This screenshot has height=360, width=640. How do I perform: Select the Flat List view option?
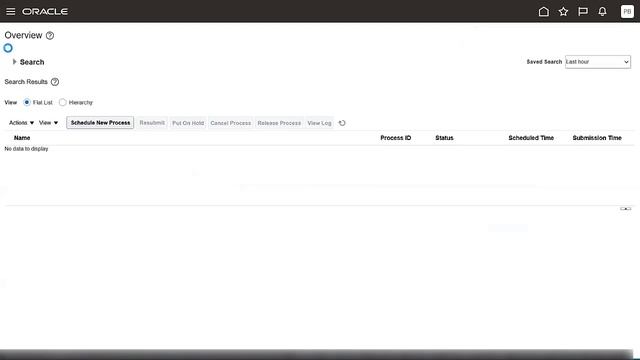pyautogui.click(x=27, y=102)
